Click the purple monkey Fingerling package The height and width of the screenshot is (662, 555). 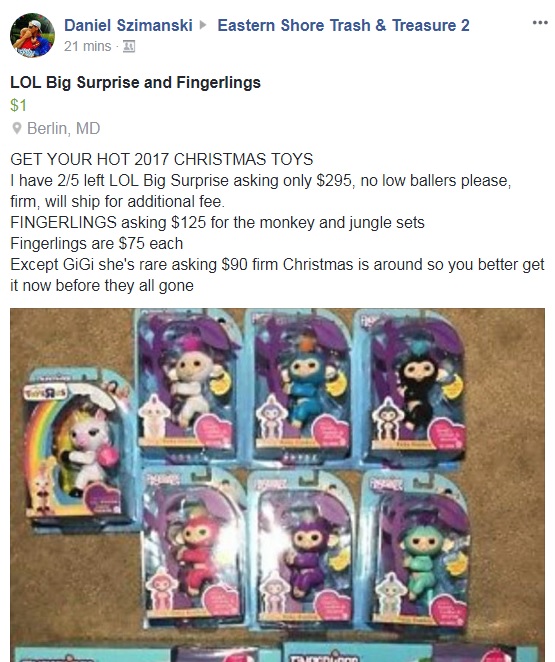[301, 550]
